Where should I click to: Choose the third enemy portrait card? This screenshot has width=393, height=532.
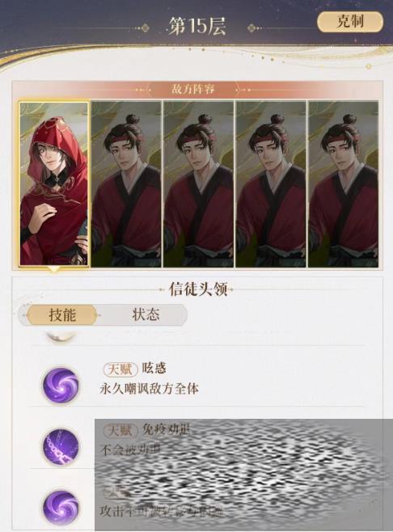coord(199,184)
